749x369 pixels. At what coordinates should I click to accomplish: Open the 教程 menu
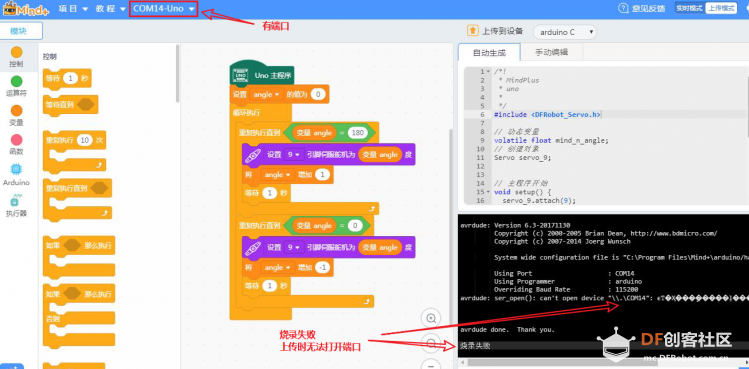tap(110, 9)
